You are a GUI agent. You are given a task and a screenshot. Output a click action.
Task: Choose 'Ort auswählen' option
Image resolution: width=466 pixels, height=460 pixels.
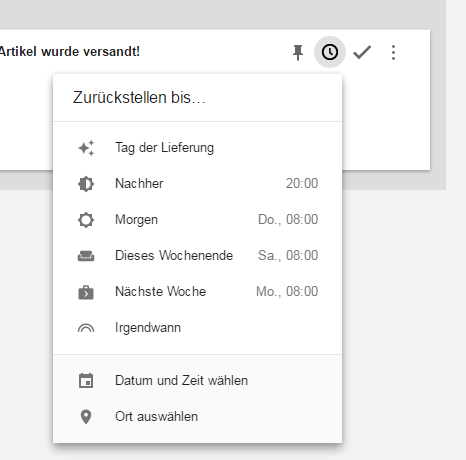tap(197, 416)
